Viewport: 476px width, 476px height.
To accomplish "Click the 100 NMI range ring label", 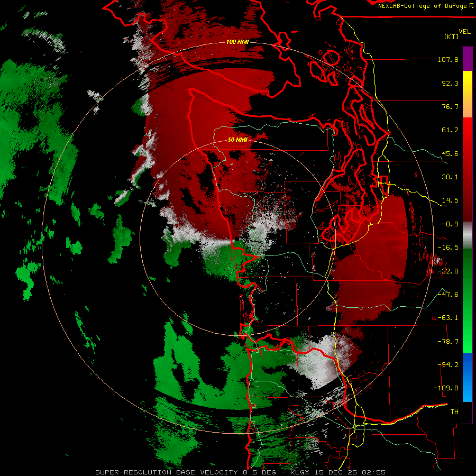I will pos(237,42).
